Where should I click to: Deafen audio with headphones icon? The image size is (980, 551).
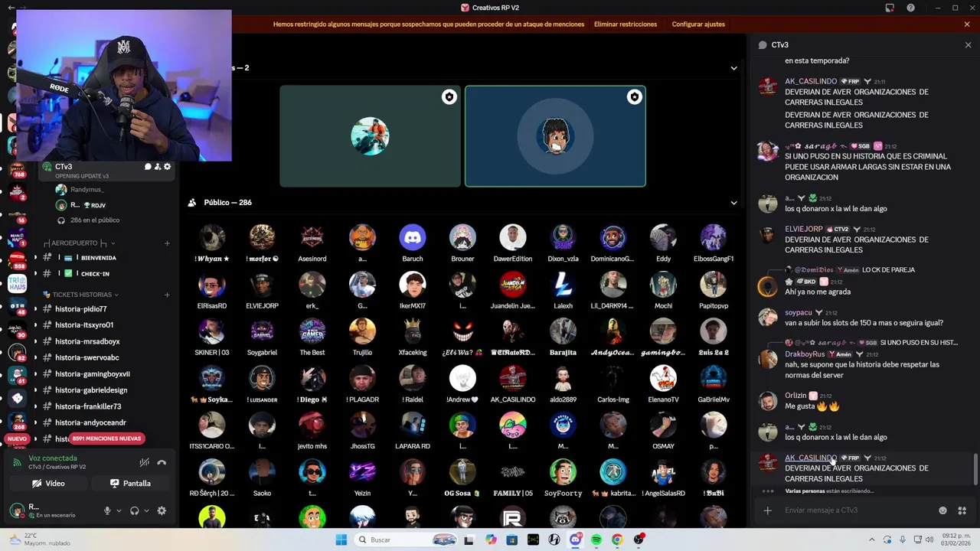pos(135,510)
